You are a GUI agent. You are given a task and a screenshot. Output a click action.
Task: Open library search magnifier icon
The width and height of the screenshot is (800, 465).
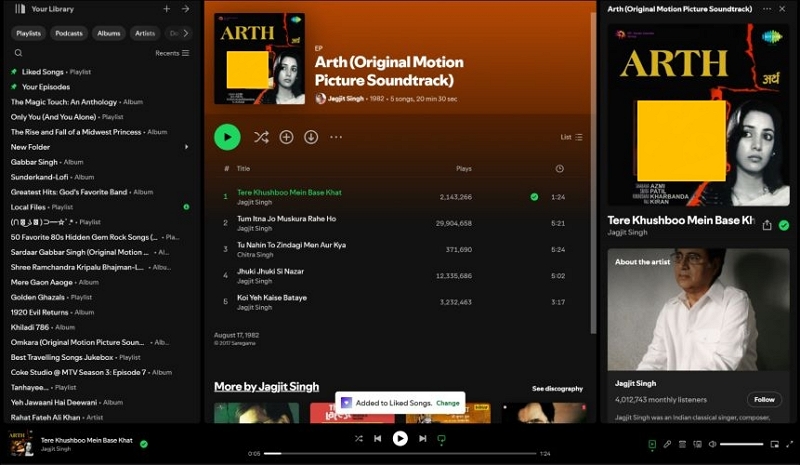(18, 53)
